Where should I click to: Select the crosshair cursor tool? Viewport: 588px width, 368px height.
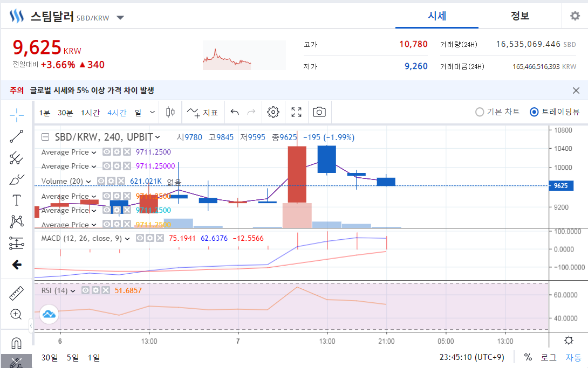[17, 115]
